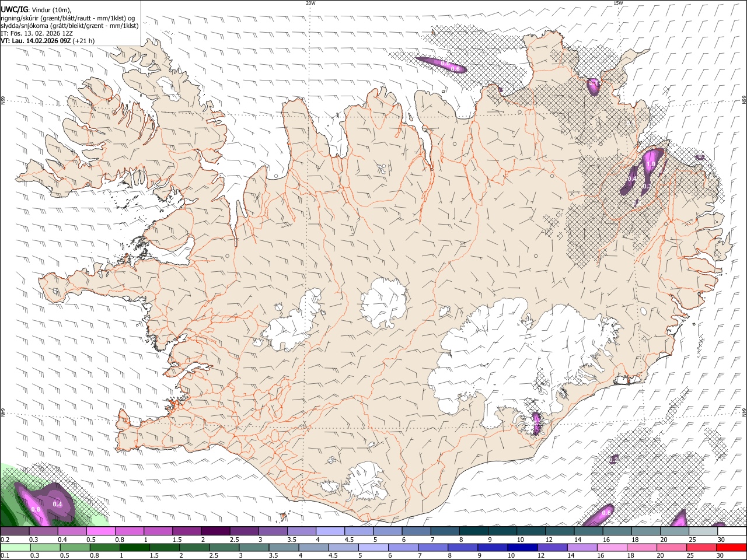This screenshot has width=747, height=560.
Task: Click the 'VT: Lau. 14.02.2026 09Z (+21 h)' line
Action: (47, 41)
